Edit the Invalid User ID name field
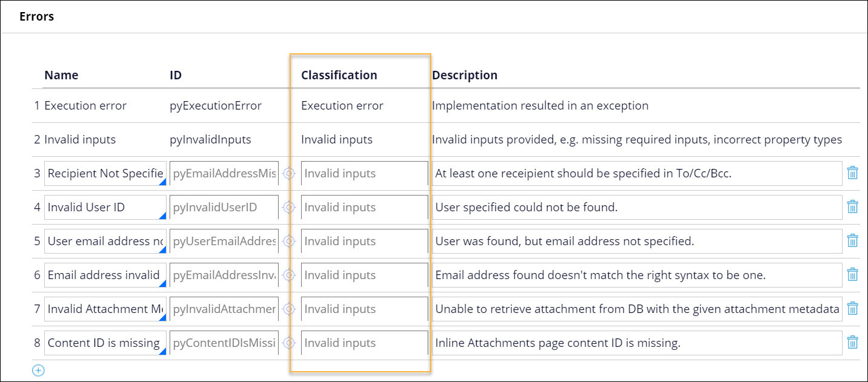The height and width of the screenshot is (382, 868). pos(105,207)
